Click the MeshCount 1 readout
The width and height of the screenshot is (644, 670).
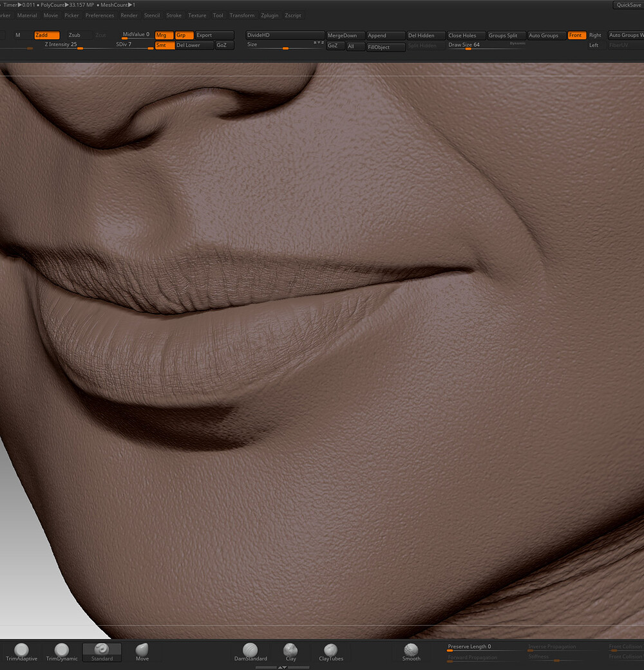coord(118,5)
